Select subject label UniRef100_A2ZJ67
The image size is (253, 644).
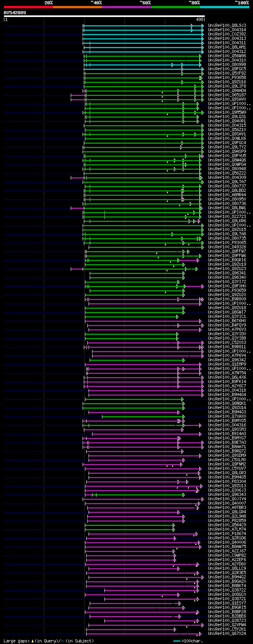(227, 551)
